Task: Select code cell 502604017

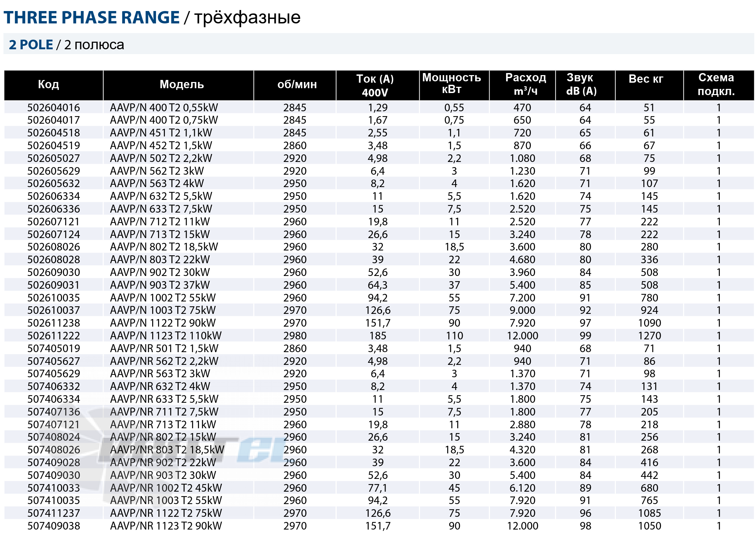Action: coord(54,120)
